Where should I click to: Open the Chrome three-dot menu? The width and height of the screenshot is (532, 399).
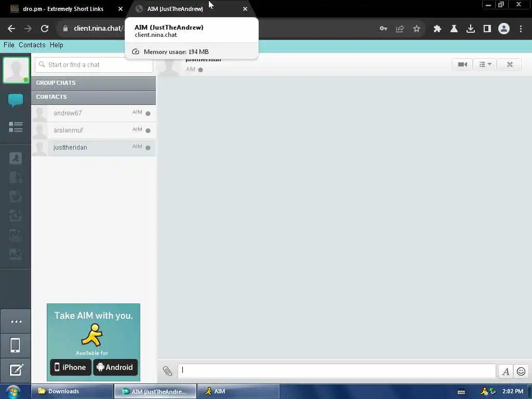(521, 29)
